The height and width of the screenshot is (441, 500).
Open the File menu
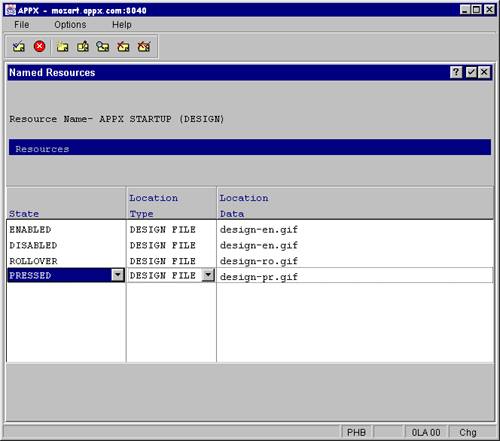coord(22,25)
